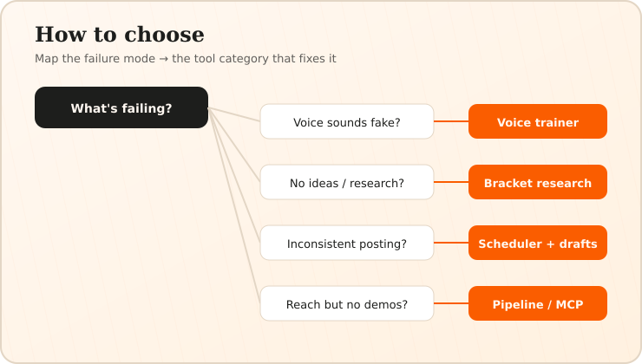Screen dimensions: 642x364
Task: Click the arrow symbol in the subtitle
Action: [x=163, y=59]
